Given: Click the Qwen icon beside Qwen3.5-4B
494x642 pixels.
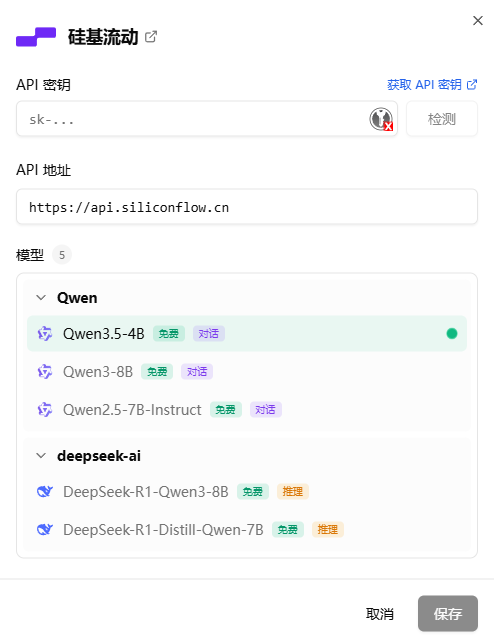Looking at the screenshot, I should 45,334.
